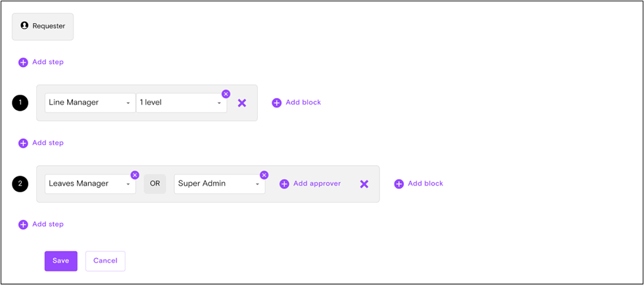Remove the step 2 approver block

(364, 184)
